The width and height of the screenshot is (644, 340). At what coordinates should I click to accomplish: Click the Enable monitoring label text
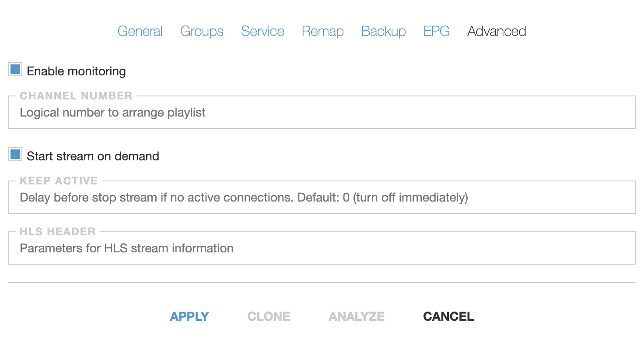click(x=76, y=71)
